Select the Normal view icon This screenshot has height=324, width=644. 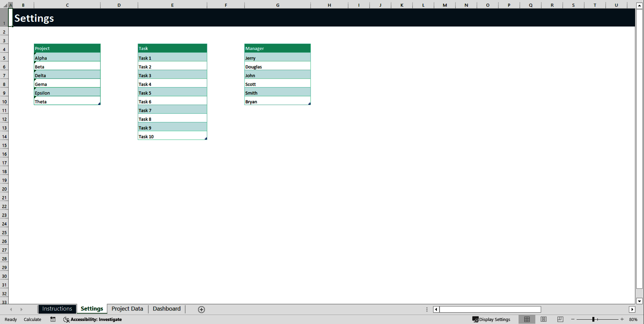pos(527,319)
